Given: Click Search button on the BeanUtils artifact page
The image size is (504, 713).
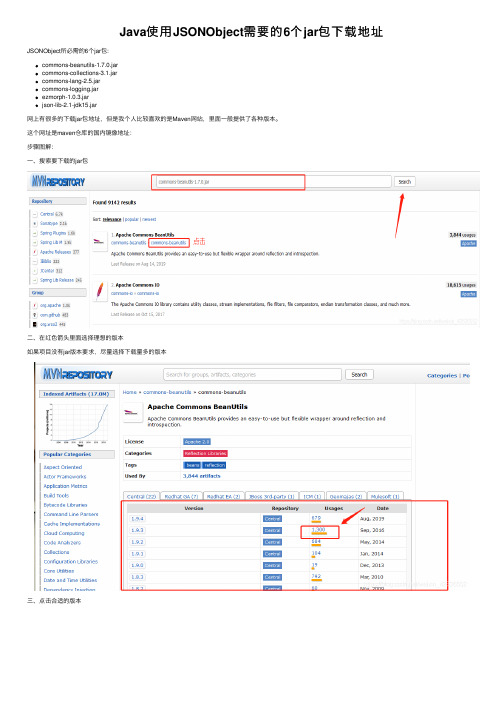Looking at the screenshot, I should tap(359, 375).
